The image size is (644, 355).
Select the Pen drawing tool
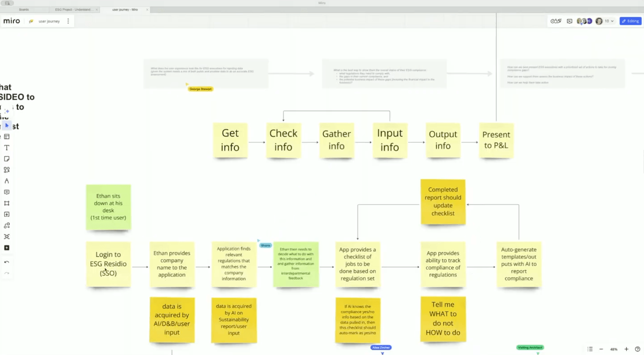coord(7,181)
